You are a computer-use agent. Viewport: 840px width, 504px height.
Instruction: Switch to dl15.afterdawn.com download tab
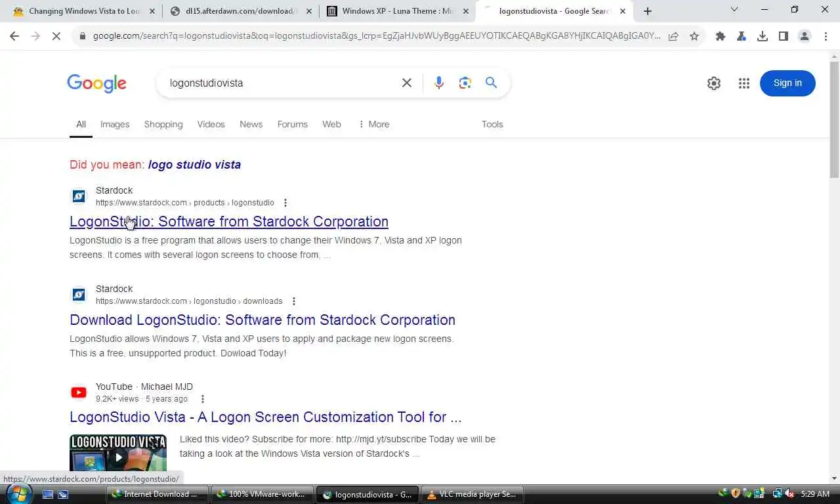240,11
